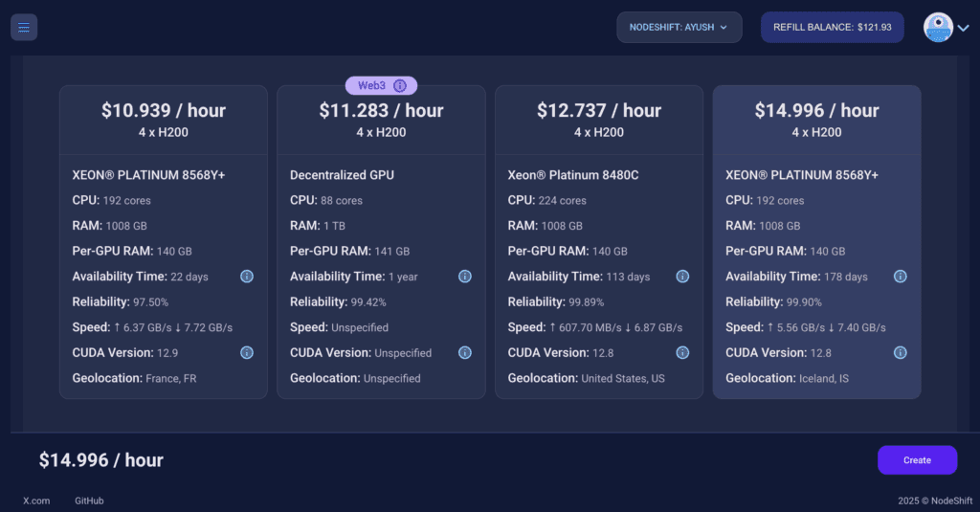
Task: Click CUDA info icon on Xeon 8480C card
Action: point(682,352)
